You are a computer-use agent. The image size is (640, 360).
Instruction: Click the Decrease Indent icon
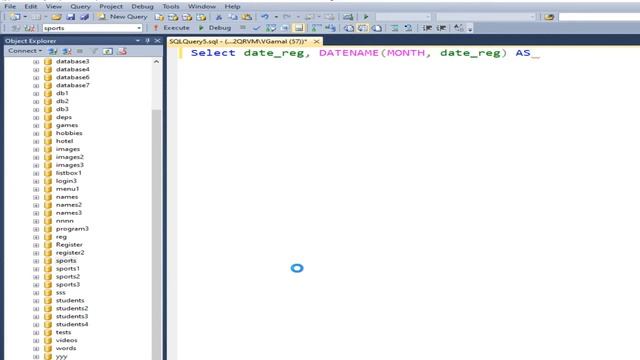click(x=427, y=28)
